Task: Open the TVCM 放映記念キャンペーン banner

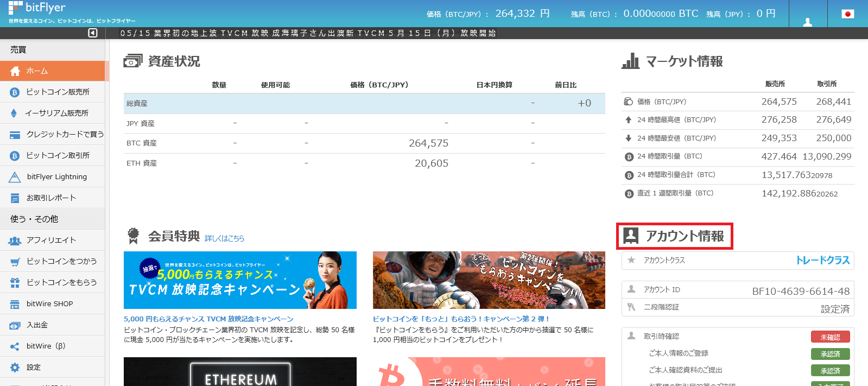Action: (240, 280)
